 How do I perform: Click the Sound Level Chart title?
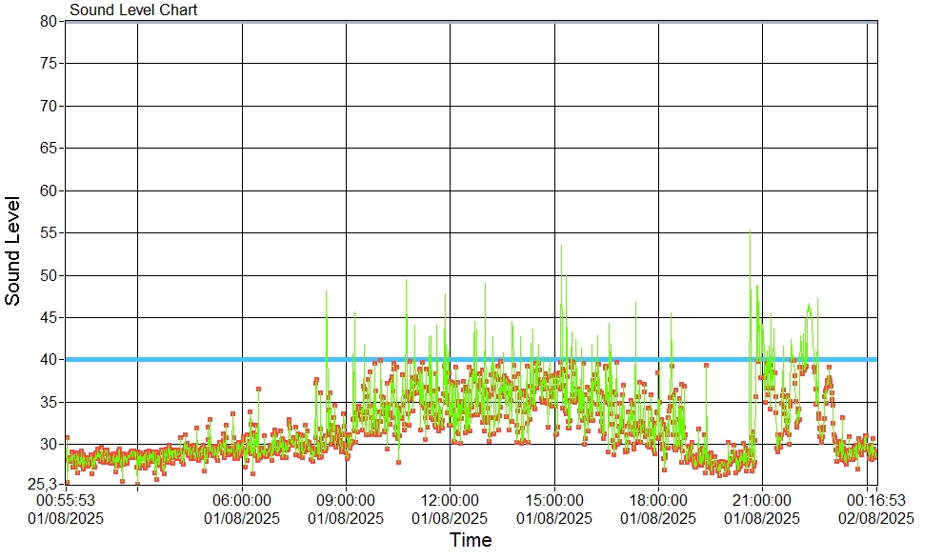[x=133, y=10]
